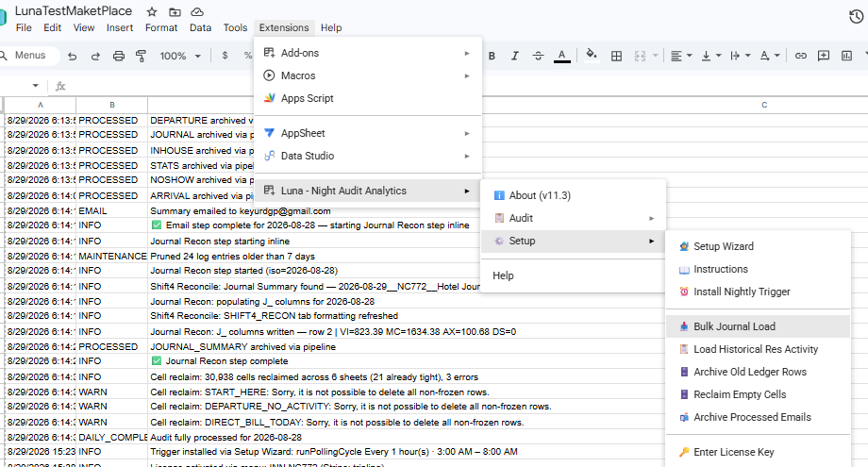Open the Tools menu
The image size is (868, 467).
pyautogui.click(x=235, y=27)
